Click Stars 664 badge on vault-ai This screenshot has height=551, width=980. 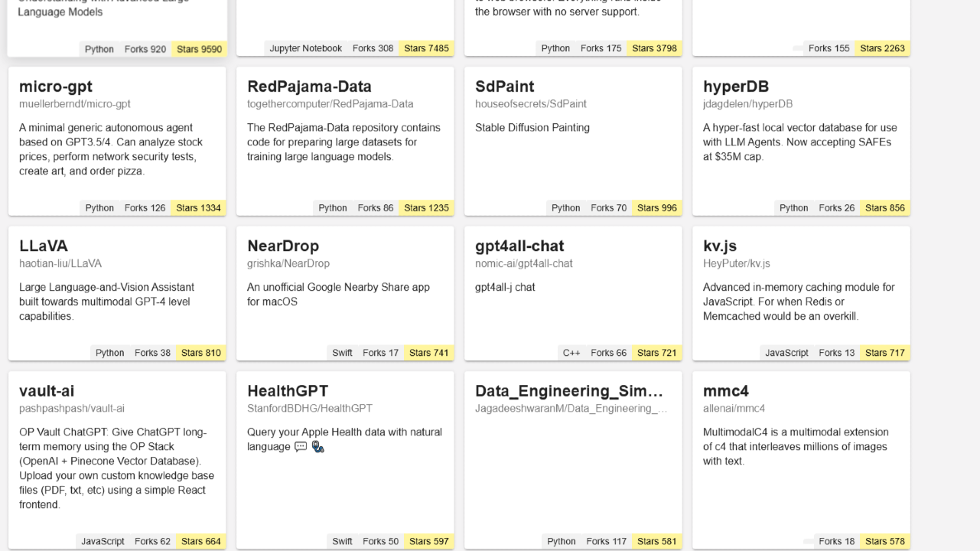201,541
